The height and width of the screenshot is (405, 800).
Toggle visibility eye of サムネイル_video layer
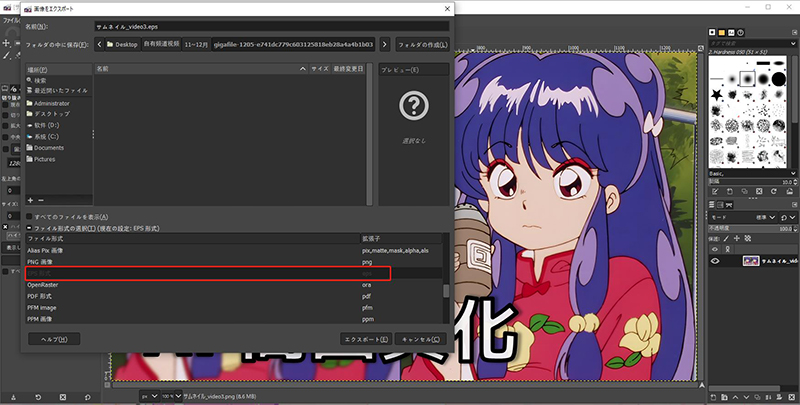(716, 260)
